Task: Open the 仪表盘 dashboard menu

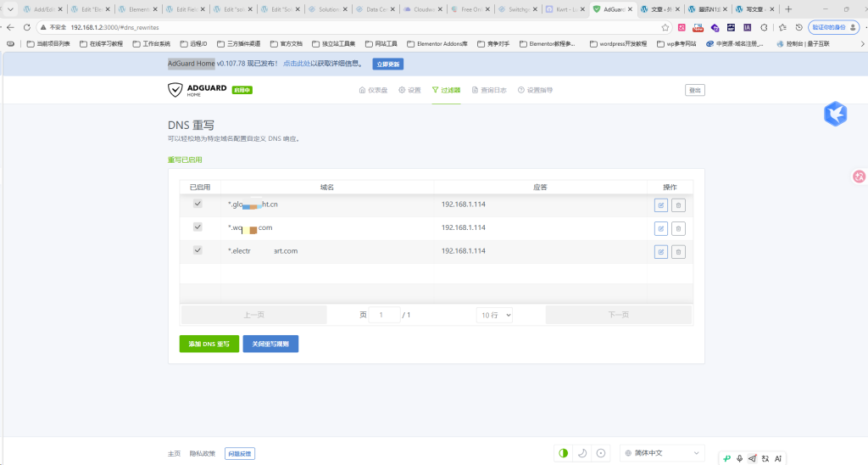Action: [x=373, y=90]
